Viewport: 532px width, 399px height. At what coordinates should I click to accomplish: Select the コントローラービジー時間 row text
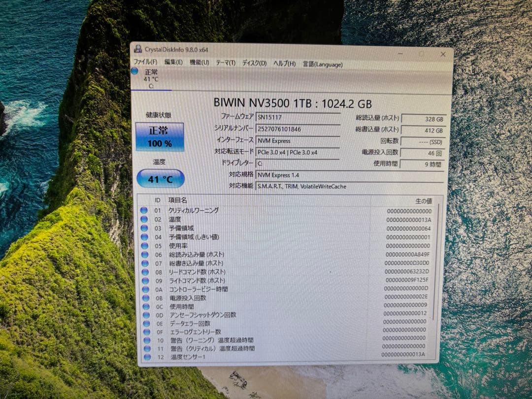(199, 290)
